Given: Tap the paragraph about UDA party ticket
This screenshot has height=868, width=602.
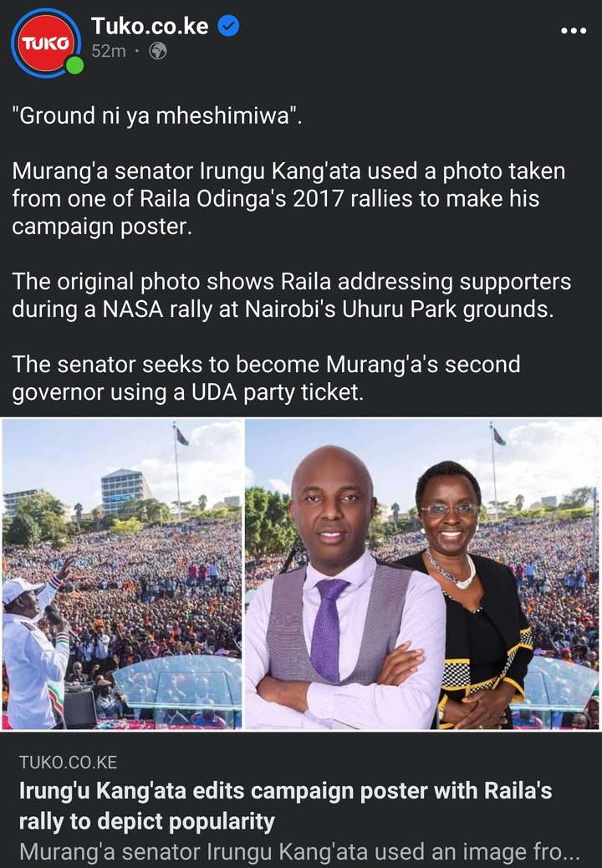Looking at the screenshot, I should 266,378.
